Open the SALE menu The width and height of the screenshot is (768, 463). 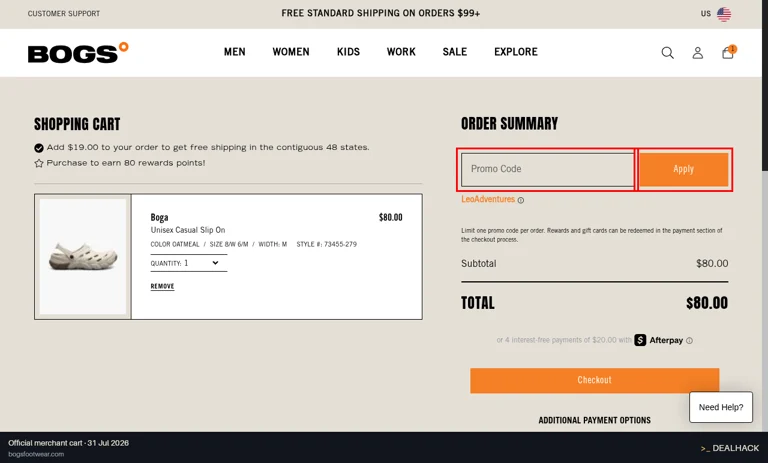[455, 52]
